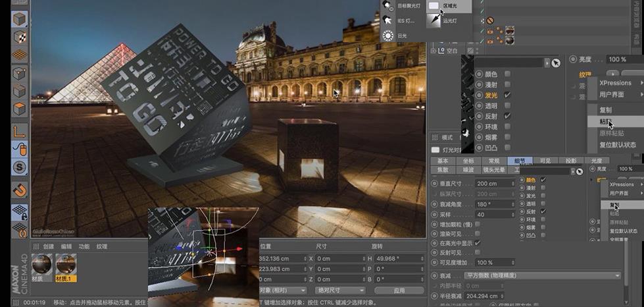This screenshot has height=307, width=644.
Task: Open the 编辑 menu in material manager
Action: coord(66,246)
